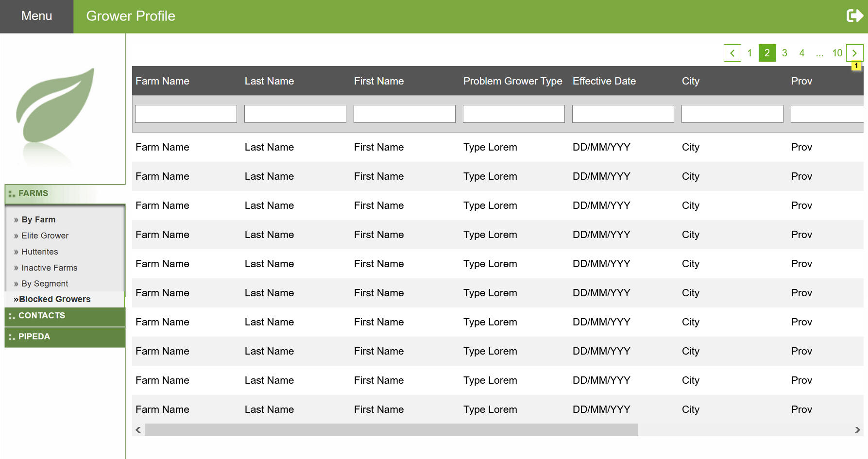Open the Elite Grower list
The width and height of the screenshot is (868, 459).
[x=45, y=236]
